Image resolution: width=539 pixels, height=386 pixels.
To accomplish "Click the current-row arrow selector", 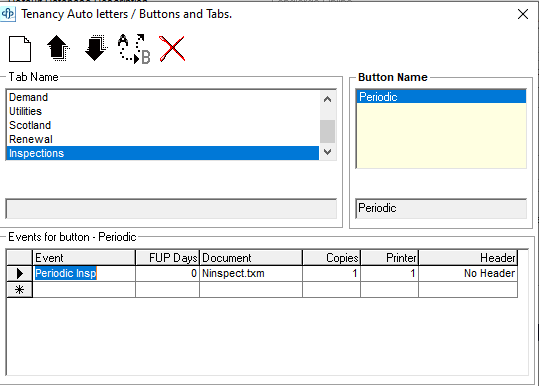I will click(x=20, y=274).
